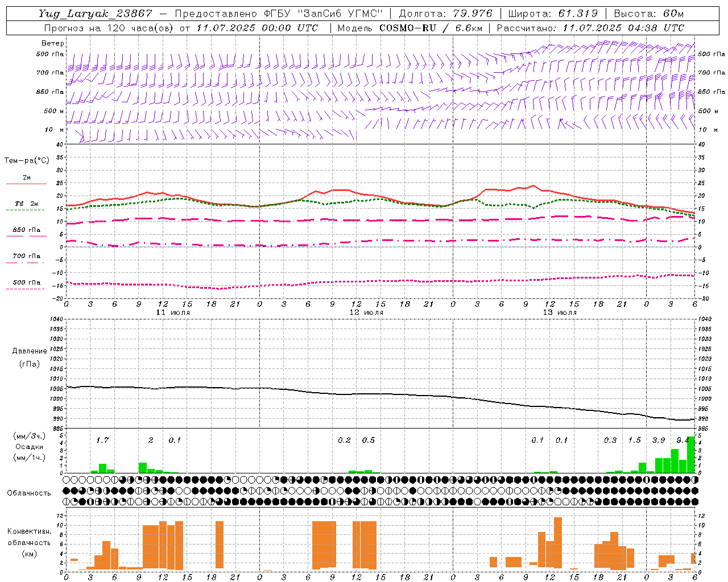Click the (км) convective cloud unit label

(x=29, y=554)
